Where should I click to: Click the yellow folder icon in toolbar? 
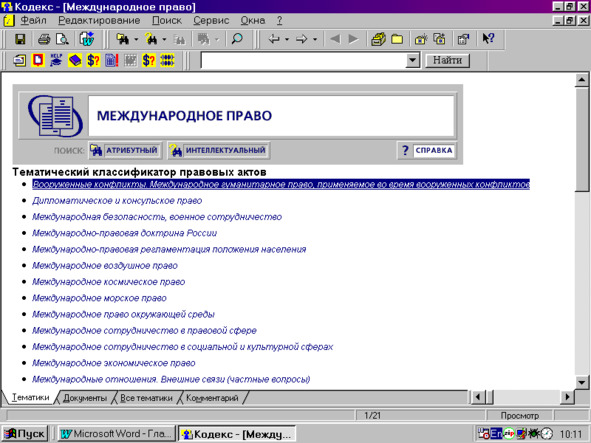click(397, 39)
